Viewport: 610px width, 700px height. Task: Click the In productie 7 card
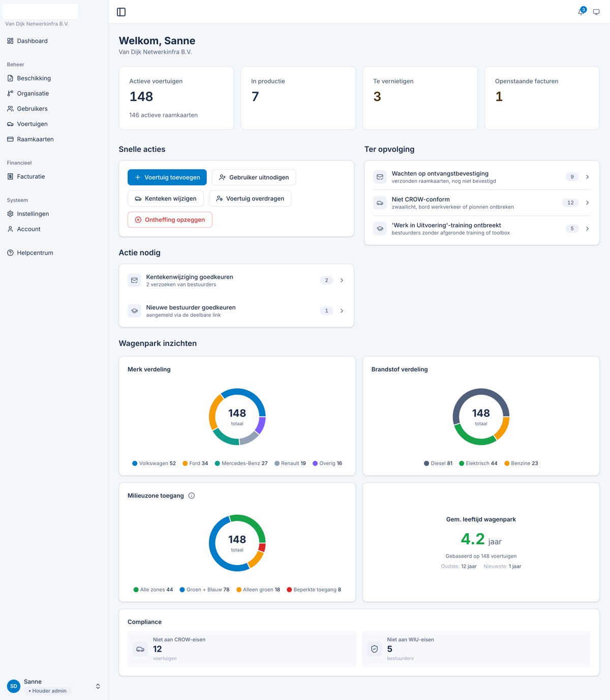coord(298,98)
